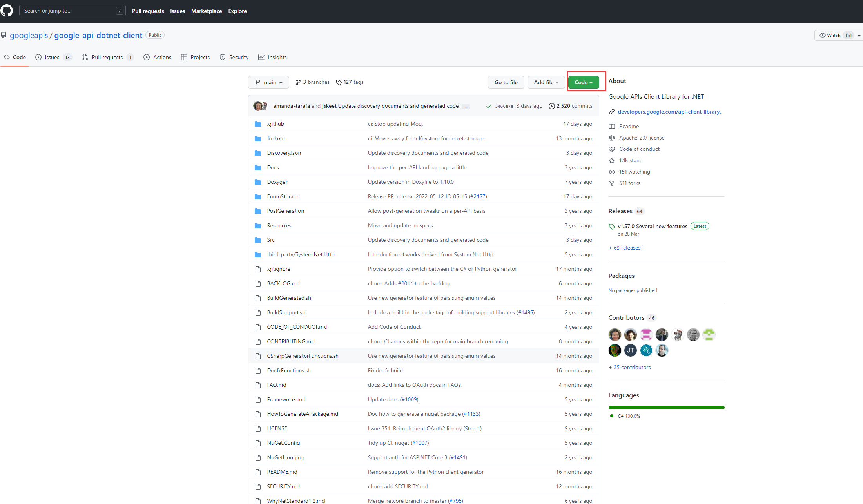Screen dimensions: 863x504
Task: Click the GitHub logo in top left
Action: 7,11
